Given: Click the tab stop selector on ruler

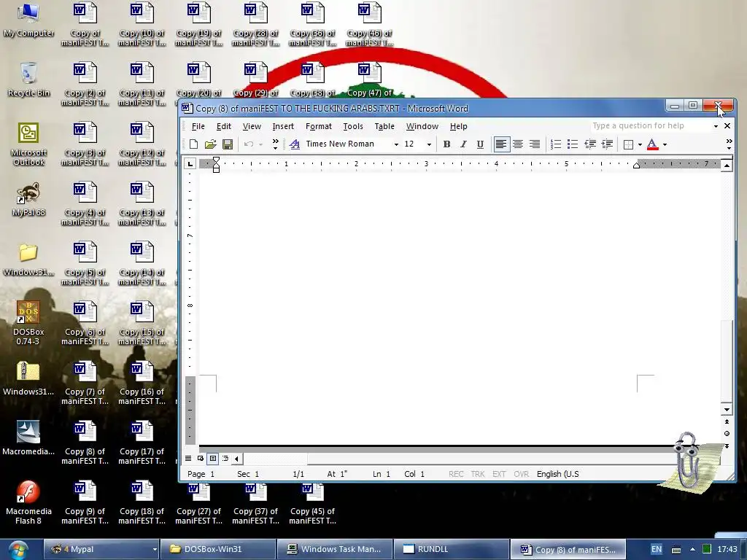Looking at the screenshot, I should [x=190, y=164].
